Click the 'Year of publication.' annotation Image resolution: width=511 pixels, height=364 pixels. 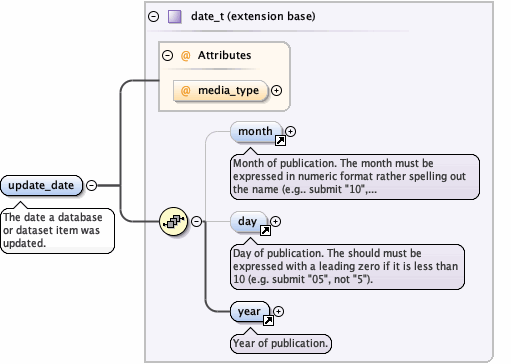point(281,343)
